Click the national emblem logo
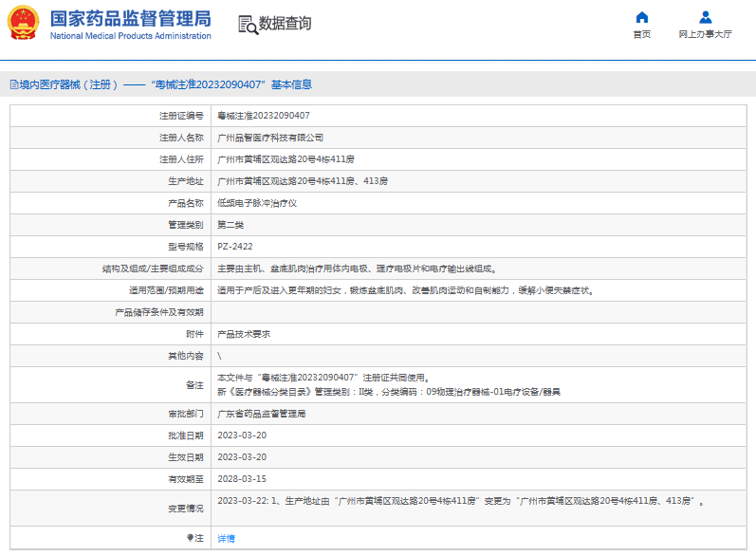The height and width of the screenshot is (556, 756). [x=24, y=24]
